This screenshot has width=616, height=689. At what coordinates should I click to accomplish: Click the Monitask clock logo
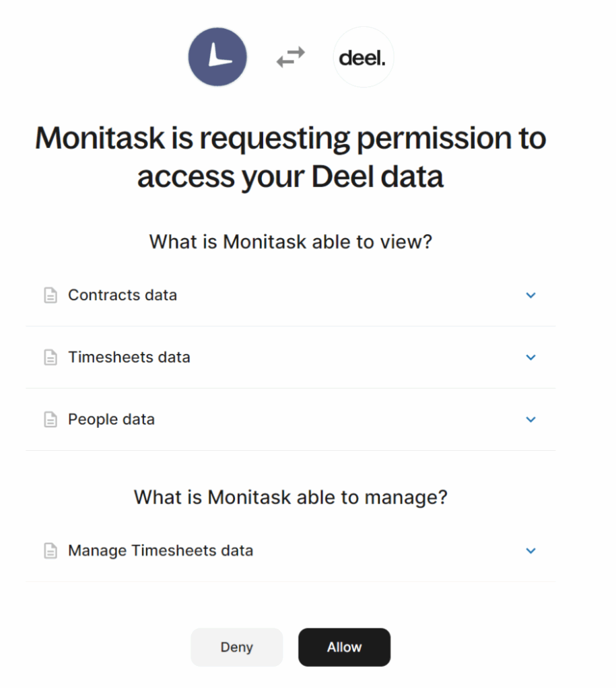pyautogui.click(x=217, y=57)
